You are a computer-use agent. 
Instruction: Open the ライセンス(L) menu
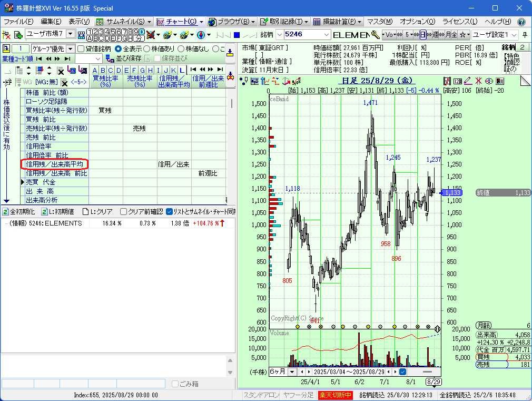coord(460,22)
